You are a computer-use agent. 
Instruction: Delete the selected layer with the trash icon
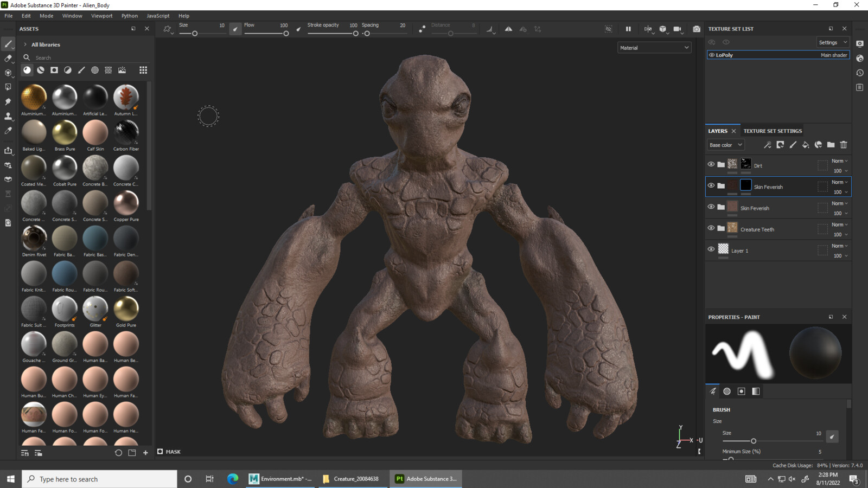tap(843, 145)
